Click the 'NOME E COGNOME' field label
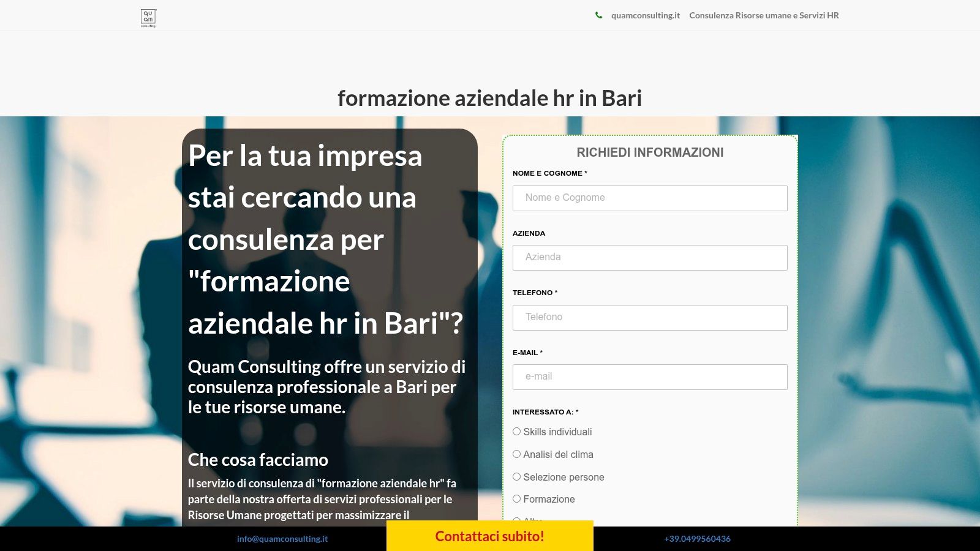Screen dimensions: 980x551 pyautogui.click(x=549, y=173)
